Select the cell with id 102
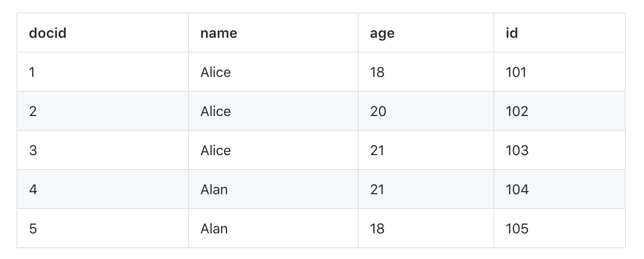 click(x=517, y=111)
